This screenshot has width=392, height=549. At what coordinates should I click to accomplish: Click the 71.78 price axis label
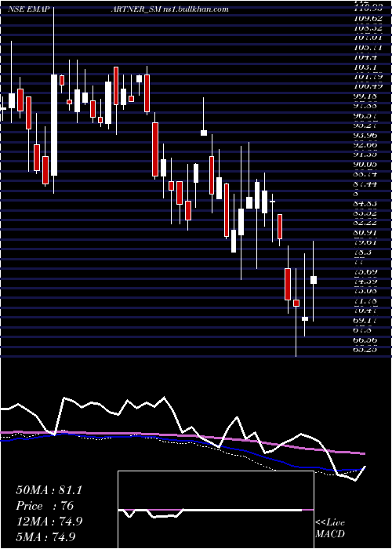click(x=366, y=300)
